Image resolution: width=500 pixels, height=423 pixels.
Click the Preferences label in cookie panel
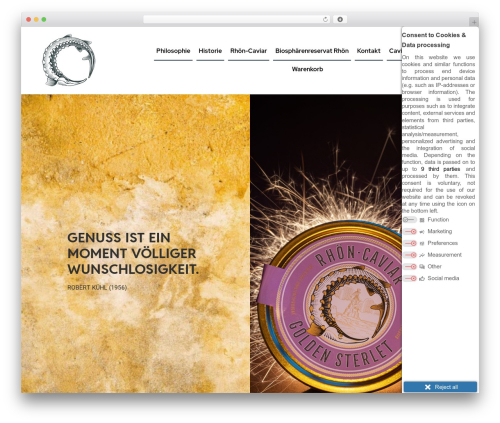443,243
